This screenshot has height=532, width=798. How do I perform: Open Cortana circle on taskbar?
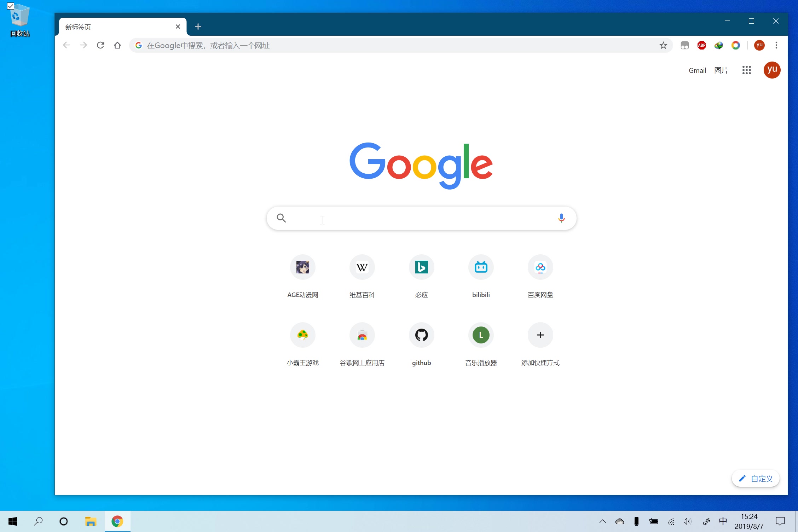[64, 521]
